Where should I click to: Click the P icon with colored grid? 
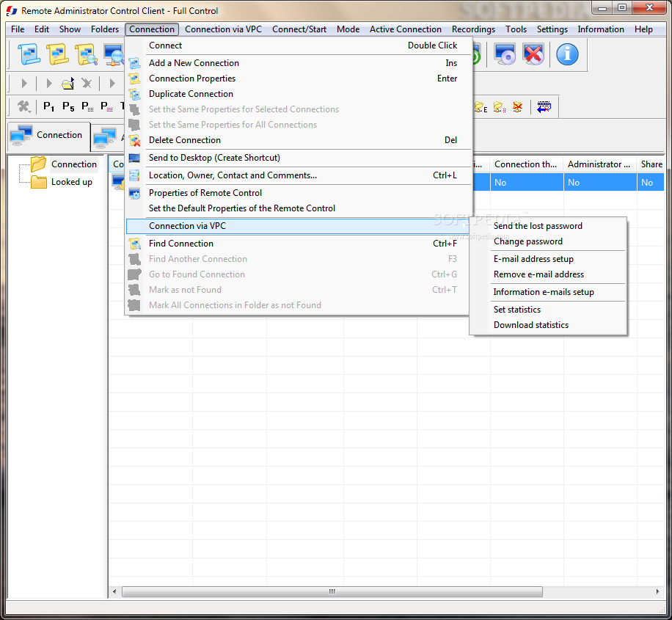coord(106,106)
